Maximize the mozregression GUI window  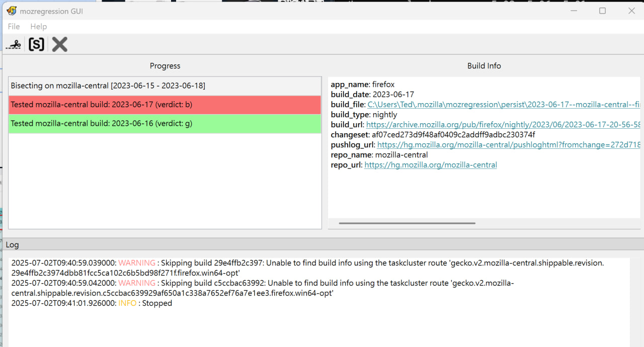tap(602, 11)
